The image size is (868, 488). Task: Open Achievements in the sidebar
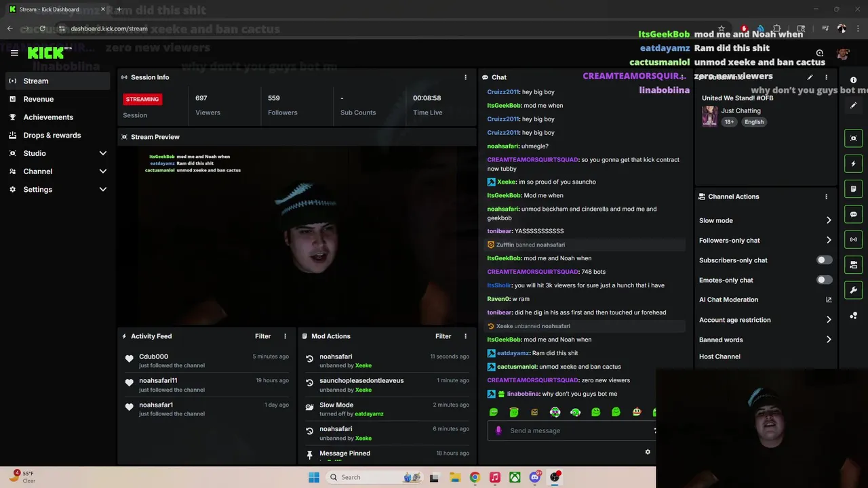(x=58, y=117)
